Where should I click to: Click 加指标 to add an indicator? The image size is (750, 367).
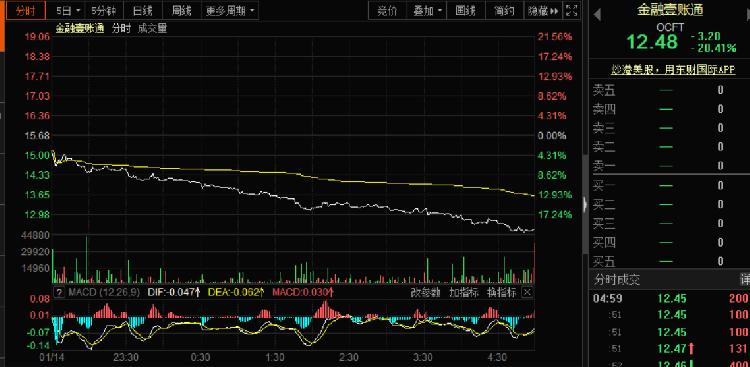click(x=463, y=292)
